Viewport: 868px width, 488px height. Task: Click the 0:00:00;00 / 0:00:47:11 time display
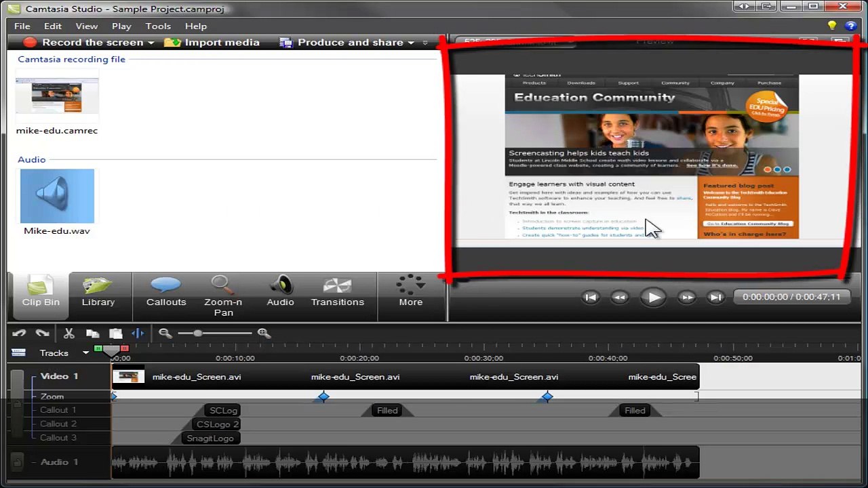click(791, 297)
